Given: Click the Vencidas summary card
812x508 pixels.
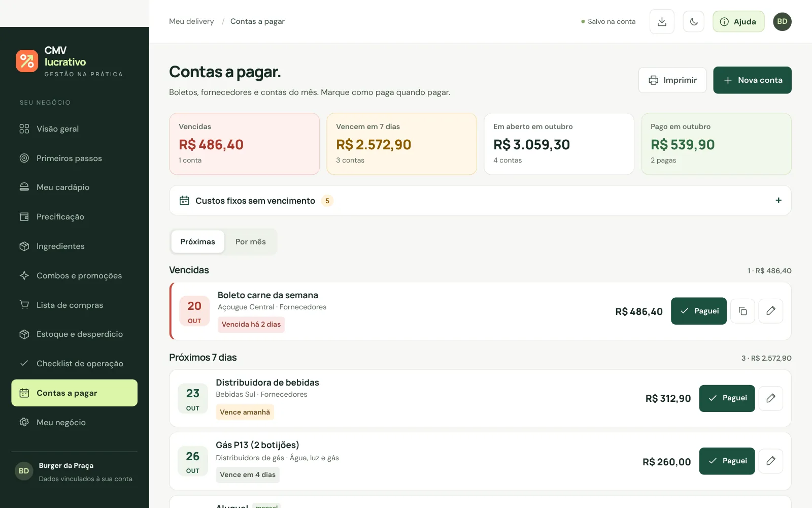Looking at the screenshot, I should point(244,144).
